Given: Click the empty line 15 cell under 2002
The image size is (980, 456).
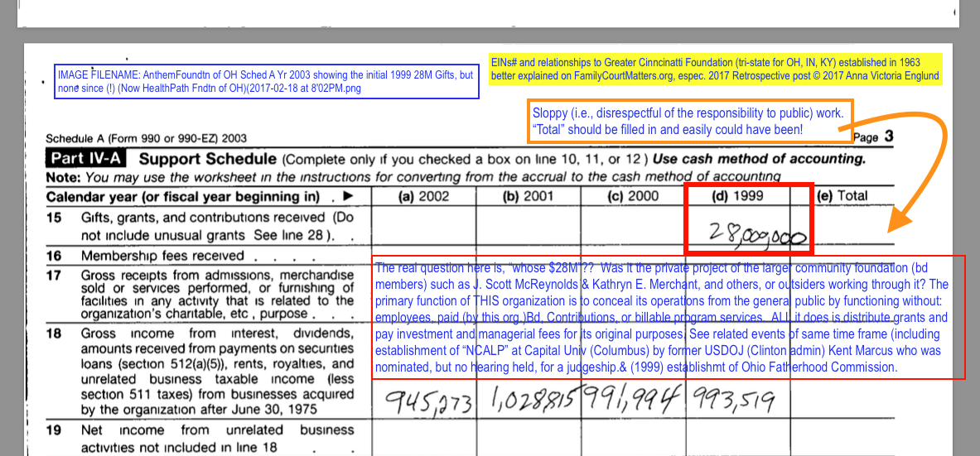Looking at the screenshot, I should (424, 225).
